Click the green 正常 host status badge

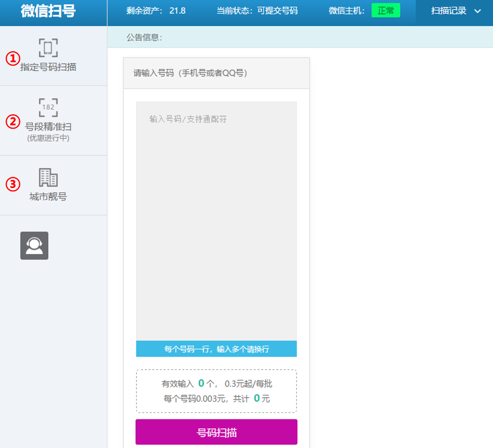386,10
